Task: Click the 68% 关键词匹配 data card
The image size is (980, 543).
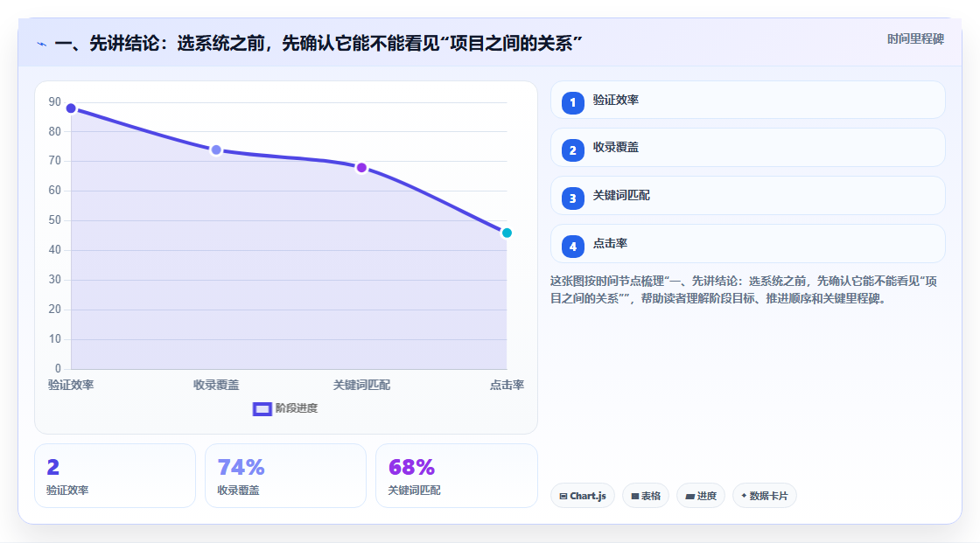Action: [456, 476]
